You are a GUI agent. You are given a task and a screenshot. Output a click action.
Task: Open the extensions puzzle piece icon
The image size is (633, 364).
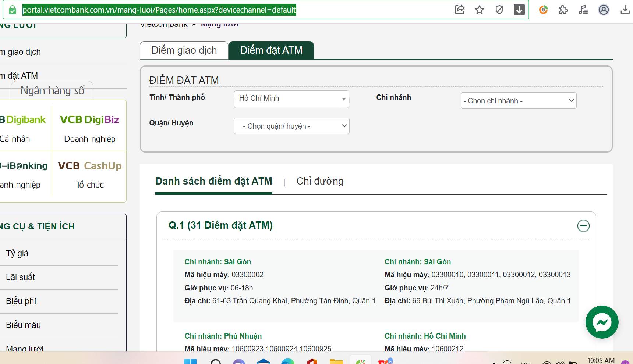coord(563,10)
